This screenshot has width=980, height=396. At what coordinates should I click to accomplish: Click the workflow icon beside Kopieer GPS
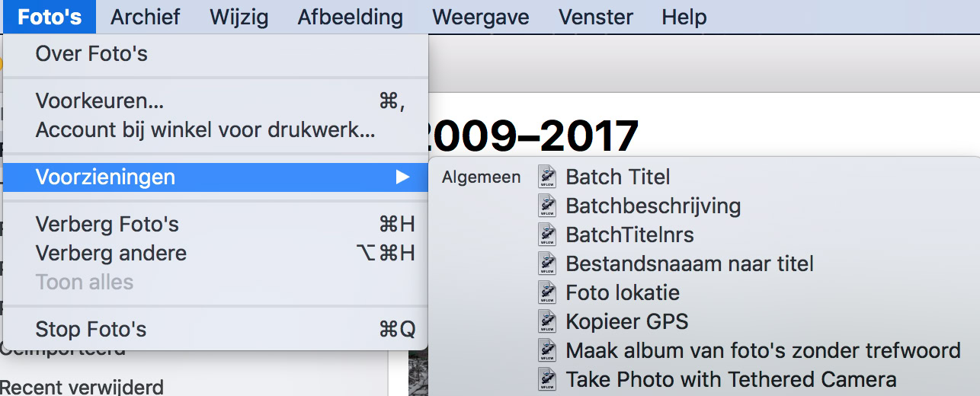(x=546, y=321)
